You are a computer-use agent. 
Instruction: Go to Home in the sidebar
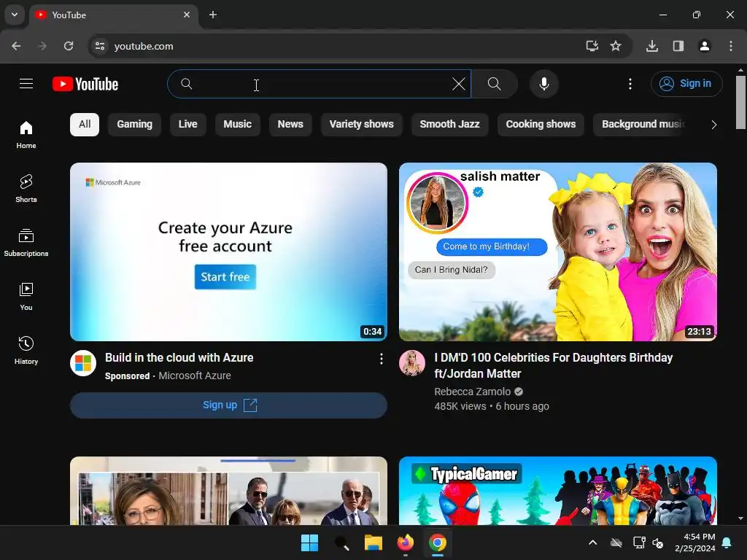pos(26,135)
